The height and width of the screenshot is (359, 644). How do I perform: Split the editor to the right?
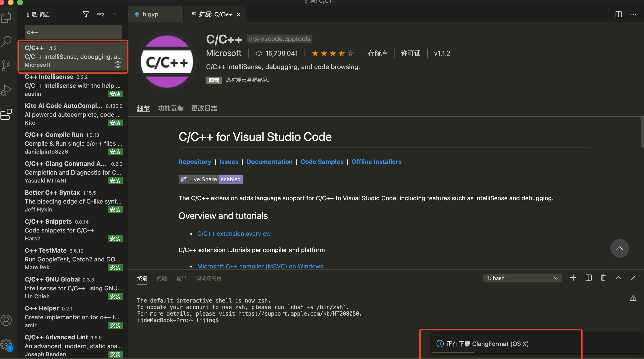[x=619, y=14]
